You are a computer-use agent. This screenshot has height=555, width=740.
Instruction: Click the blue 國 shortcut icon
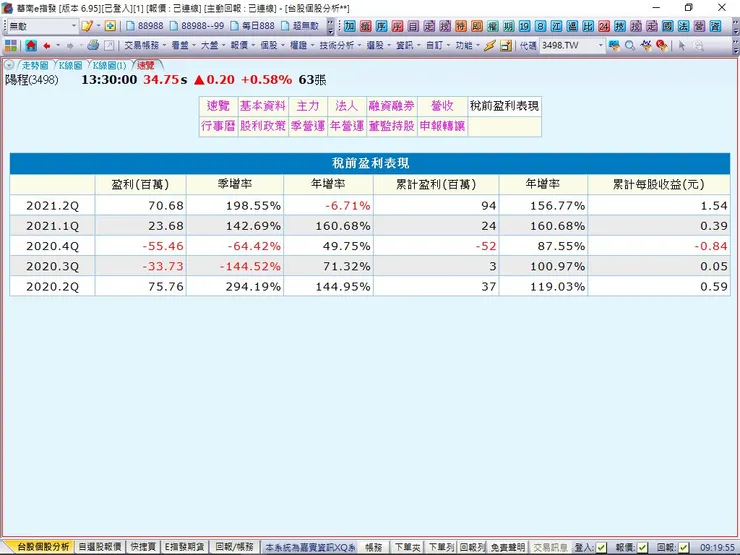667,26
